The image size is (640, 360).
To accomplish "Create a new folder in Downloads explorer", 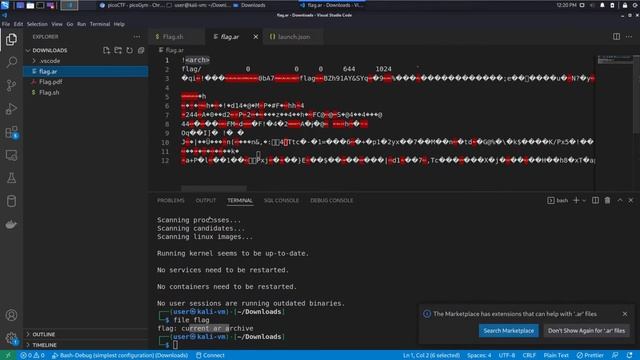I will click(118, 50).
